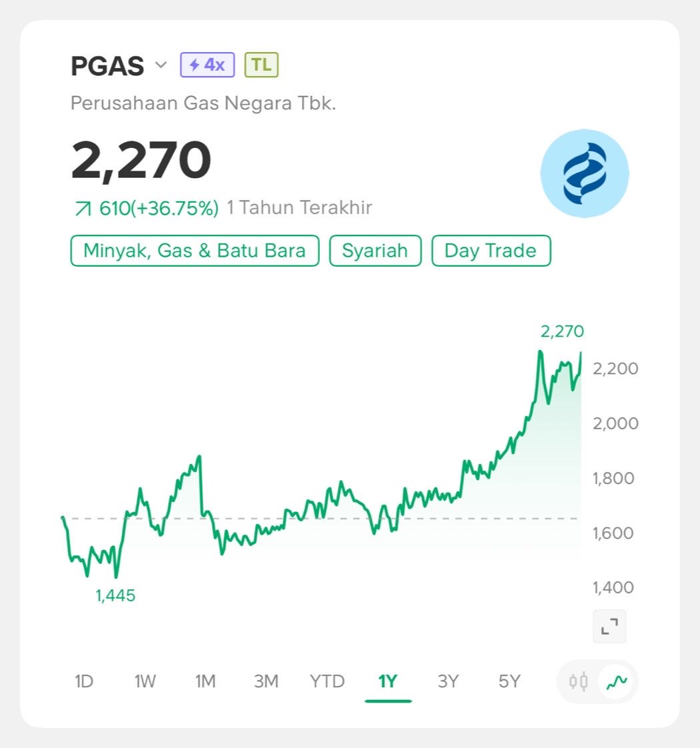
Task: Open the Day Trade tag
Action: click(491, 251)
